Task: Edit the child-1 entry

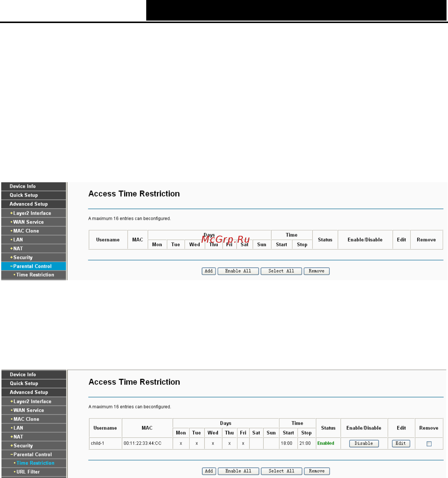Action: pyautogui.click(x=401, y=443)
